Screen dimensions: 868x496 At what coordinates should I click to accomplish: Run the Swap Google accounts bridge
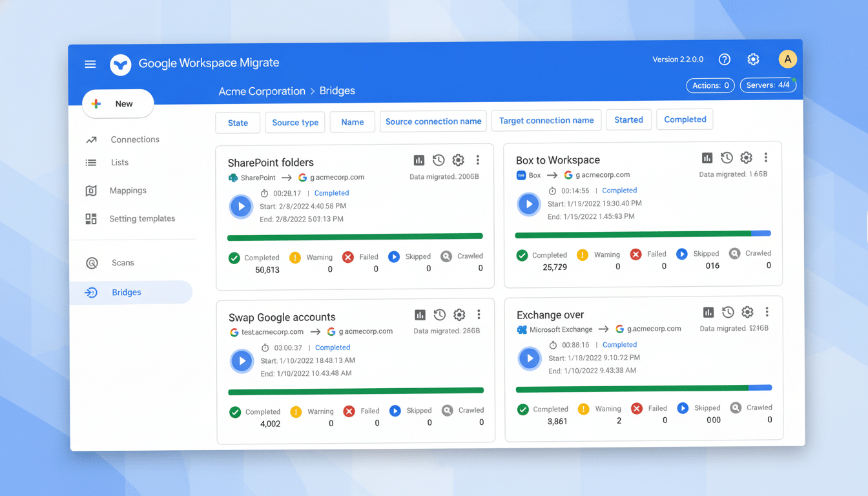point(242,361)
